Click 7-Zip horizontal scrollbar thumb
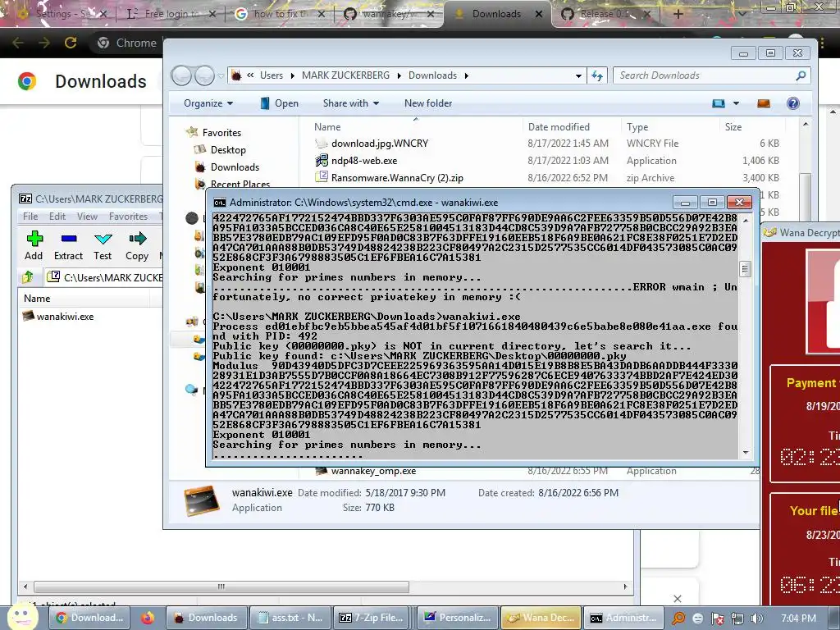Screen dimensions: 840x630 tap(221, 587)
